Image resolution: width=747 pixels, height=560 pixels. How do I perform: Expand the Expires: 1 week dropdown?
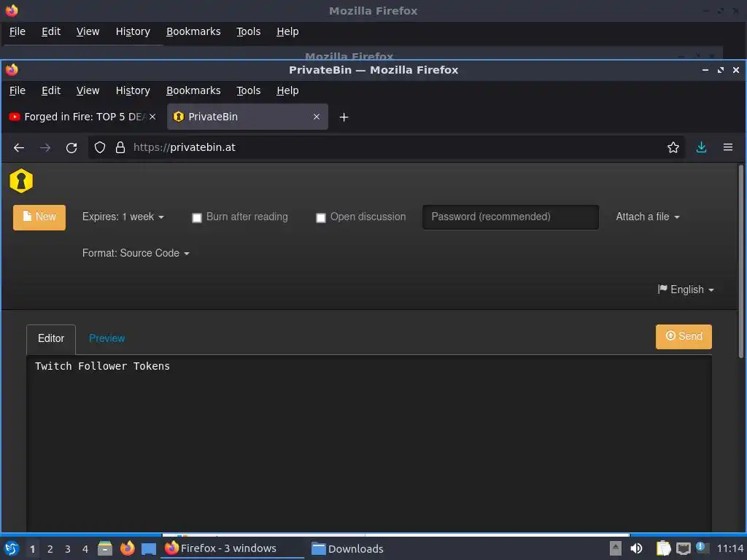pos(123,217)
